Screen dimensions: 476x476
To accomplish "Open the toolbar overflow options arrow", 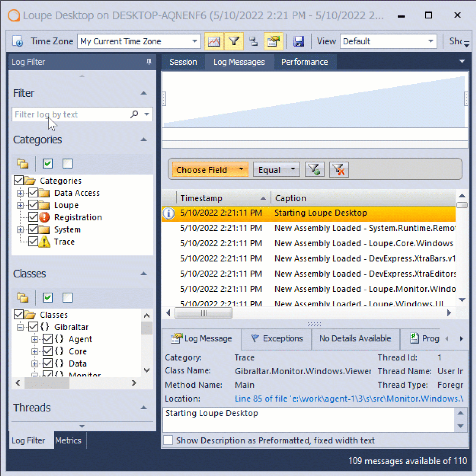I will pos(467,44).
